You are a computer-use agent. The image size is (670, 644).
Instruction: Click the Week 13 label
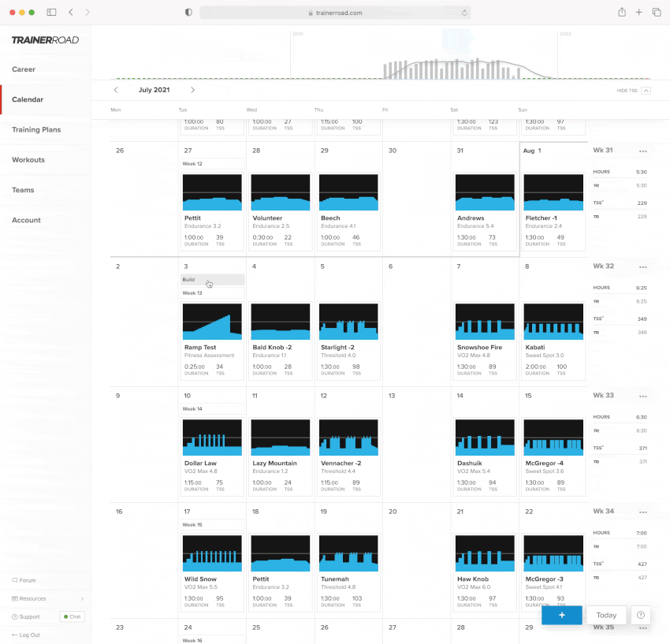click(212, 292)
